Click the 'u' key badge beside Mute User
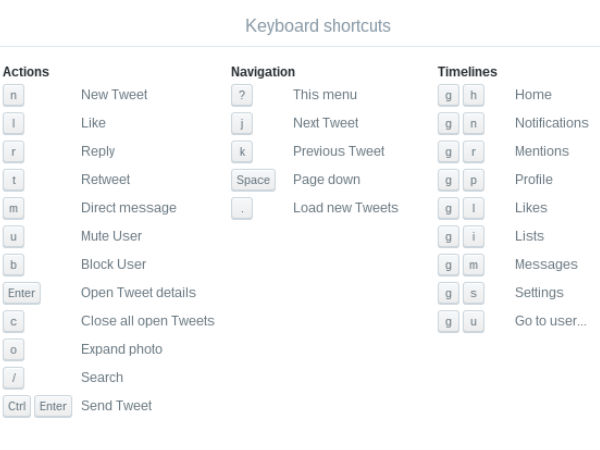The height and width of the screenshot is (450, 600). (x=13, y=236)
